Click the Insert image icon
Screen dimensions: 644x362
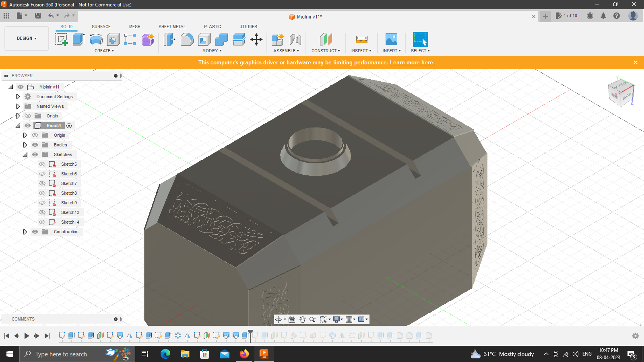pyautogui.click(x=391, y=39)
